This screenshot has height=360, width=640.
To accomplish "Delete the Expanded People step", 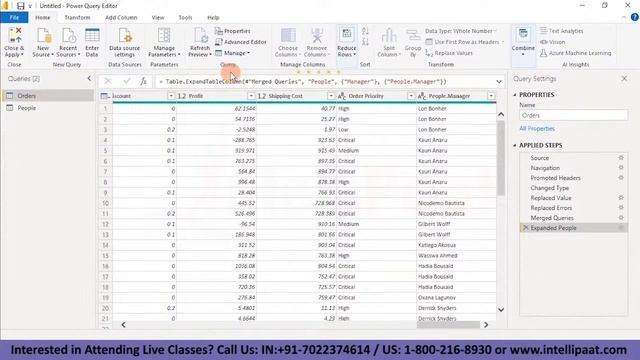I will pyautogui.click(x=525, y=228).
